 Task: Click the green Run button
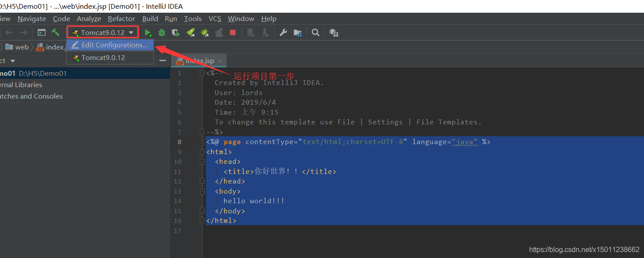148,32
